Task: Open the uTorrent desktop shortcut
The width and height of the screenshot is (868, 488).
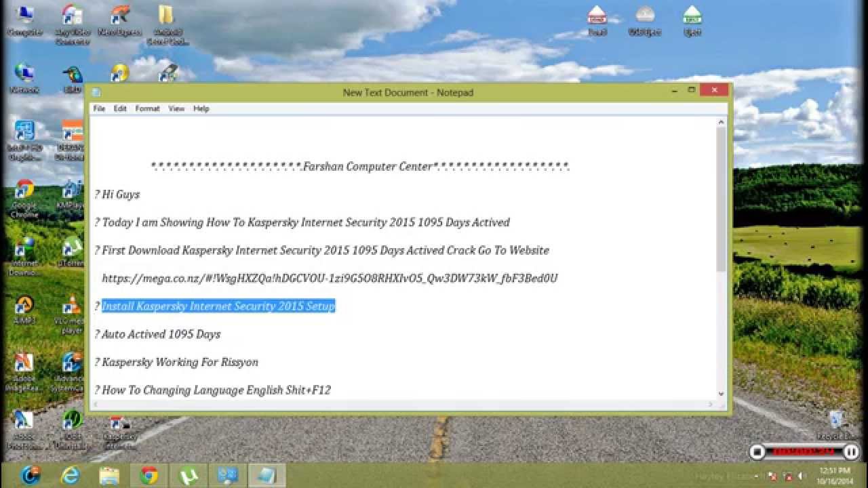Action: coord(72,252)
